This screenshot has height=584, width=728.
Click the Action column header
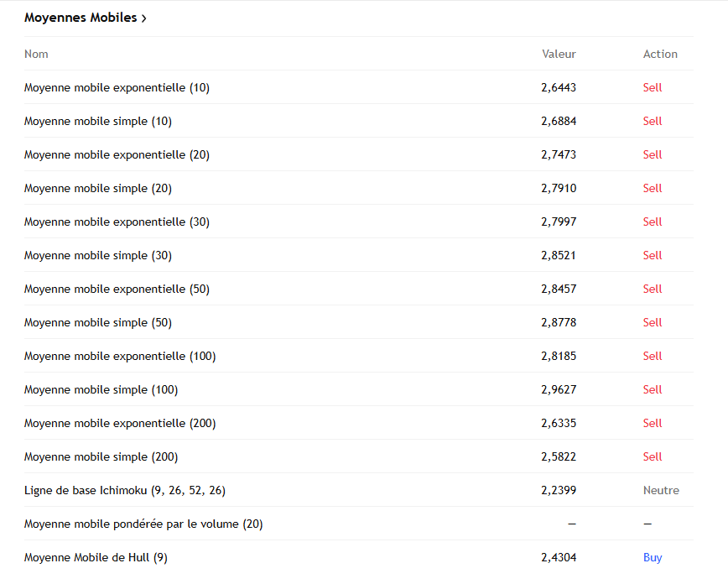[660, 54]
